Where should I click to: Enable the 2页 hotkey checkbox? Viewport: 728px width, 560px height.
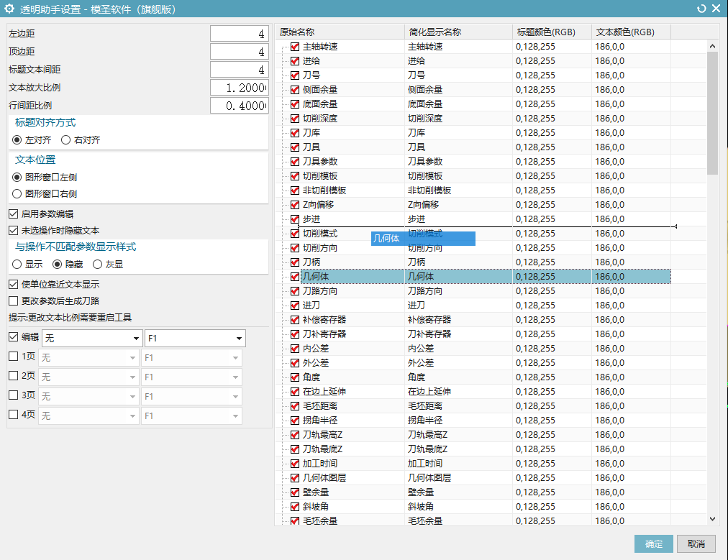14,376
